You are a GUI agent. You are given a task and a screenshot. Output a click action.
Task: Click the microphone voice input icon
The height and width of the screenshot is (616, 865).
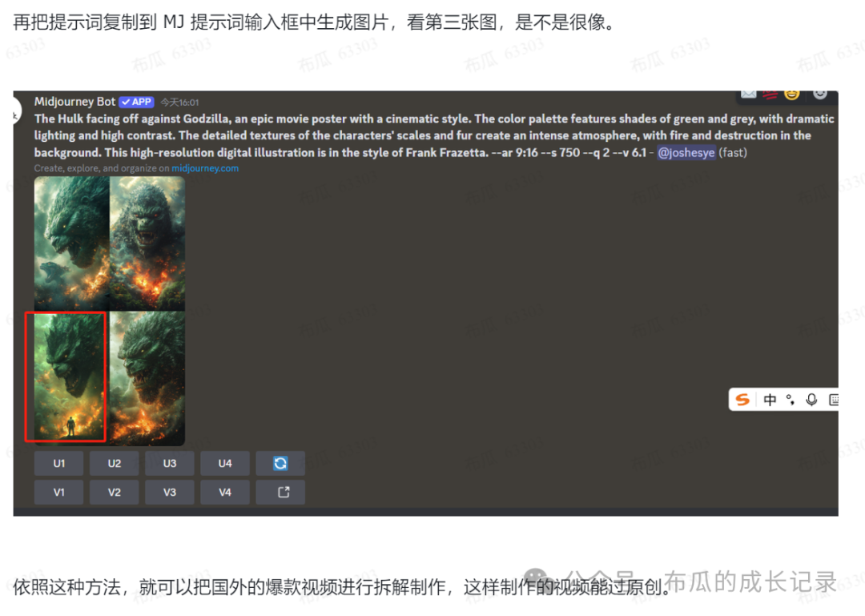coord(811,400)
